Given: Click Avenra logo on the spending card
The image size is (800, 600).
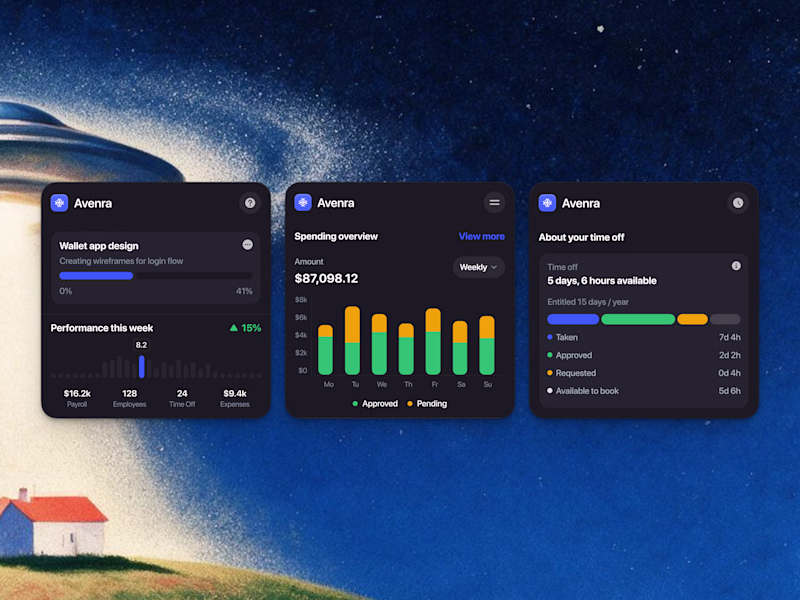Looking at the screenshot, I should pyautogui.click(x=303, y=203).
